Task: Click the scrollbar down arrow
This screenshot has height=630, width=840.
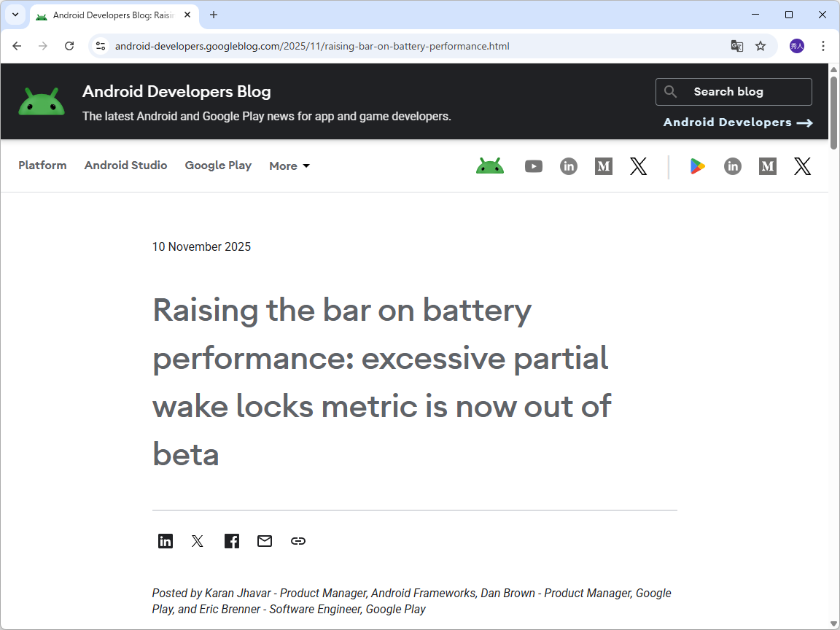Action: (x=834, y=624)
